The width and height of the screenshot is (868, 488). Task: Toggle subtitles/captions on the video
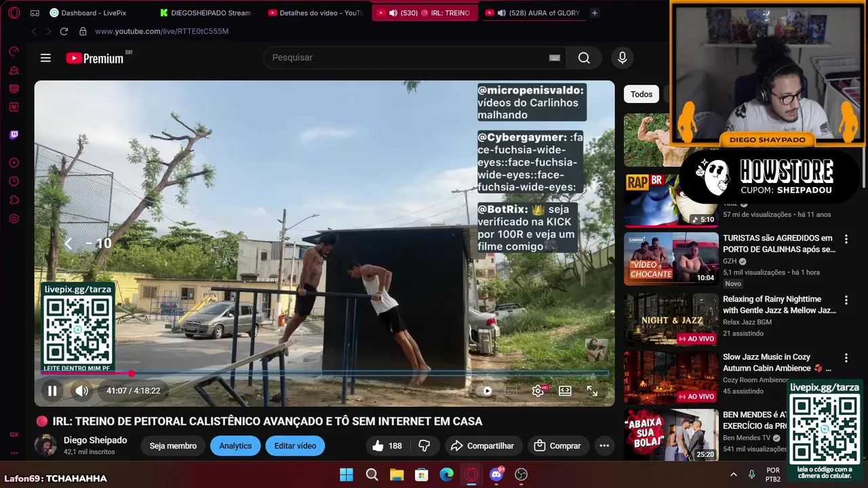[511, 390]
